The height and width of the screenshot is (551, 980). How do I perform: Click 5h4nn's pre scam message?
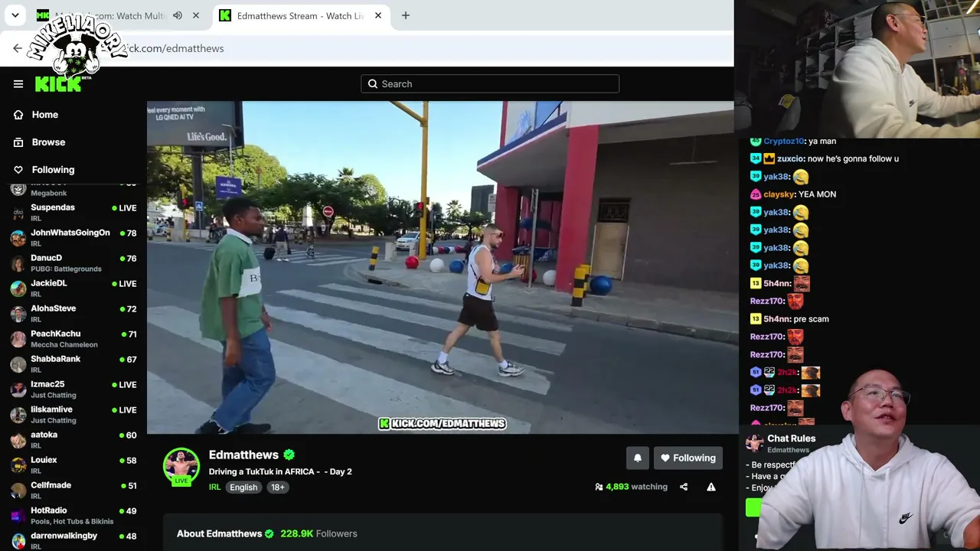(x=789, y=319)
